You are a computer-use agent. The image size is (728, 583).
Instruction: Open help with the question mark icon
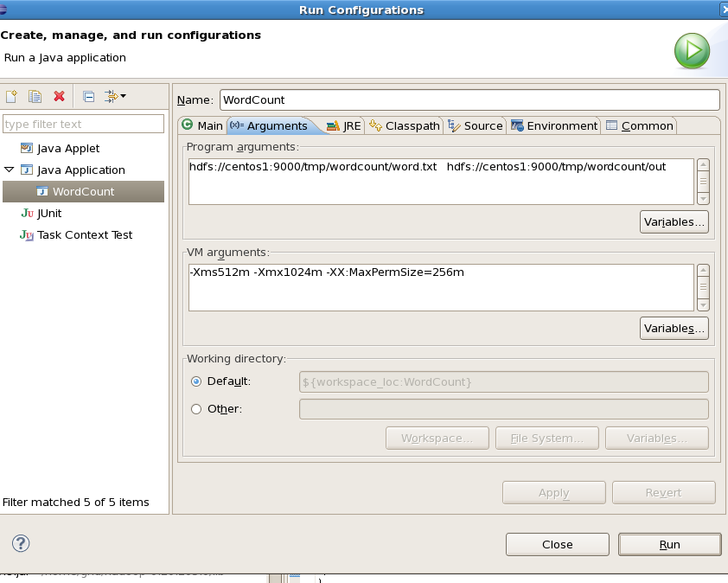[21, 543]
